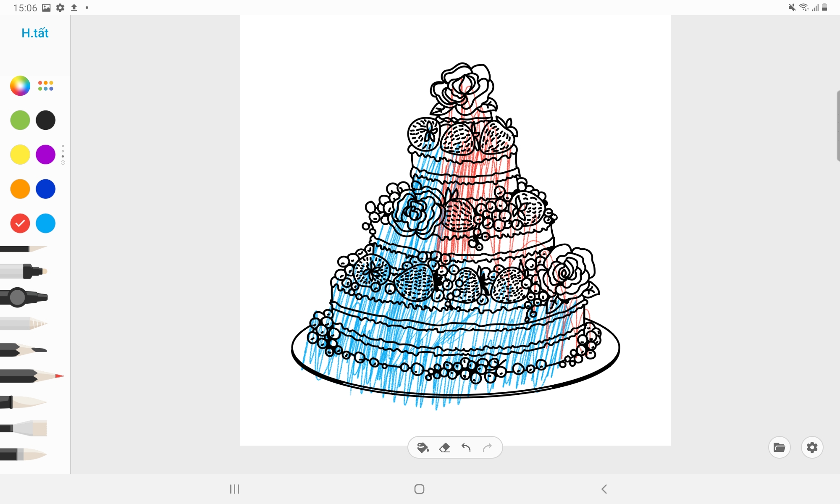Tap the status bar upload arrow icon
This screenshot has height=504, width=840.
pos(74,8)
